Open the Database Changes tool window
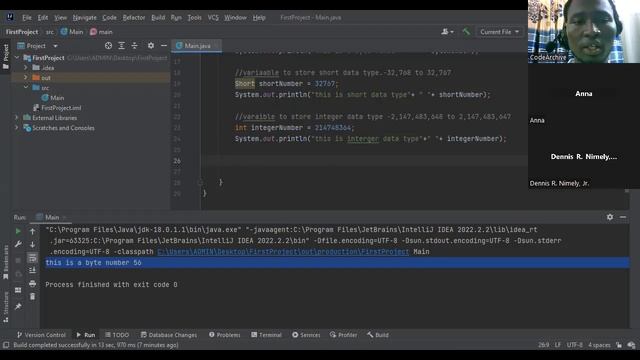The width and height of the screenshot is (640, 360). tap(169, 335)
